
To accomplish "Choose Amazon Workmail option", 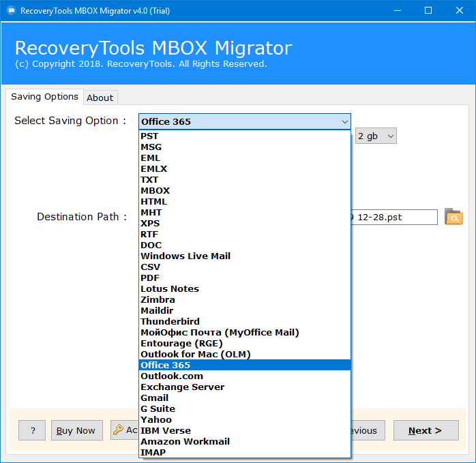I will point(245,442).
